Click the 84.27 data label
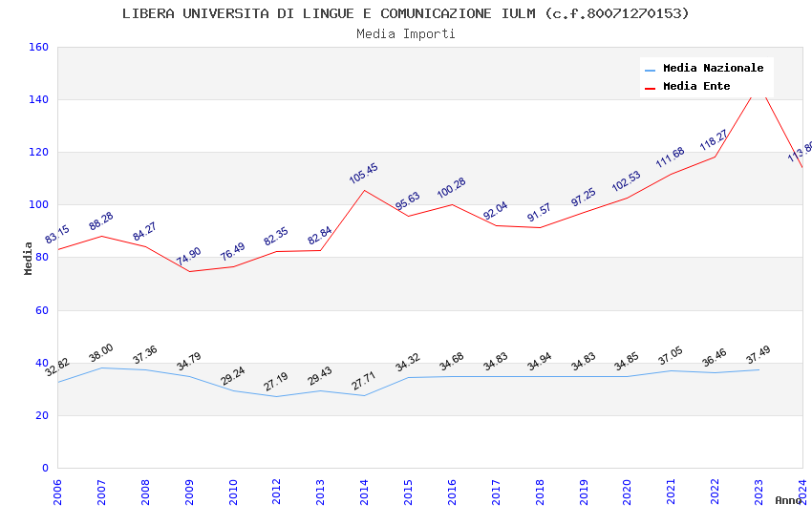 coord(144,231)
